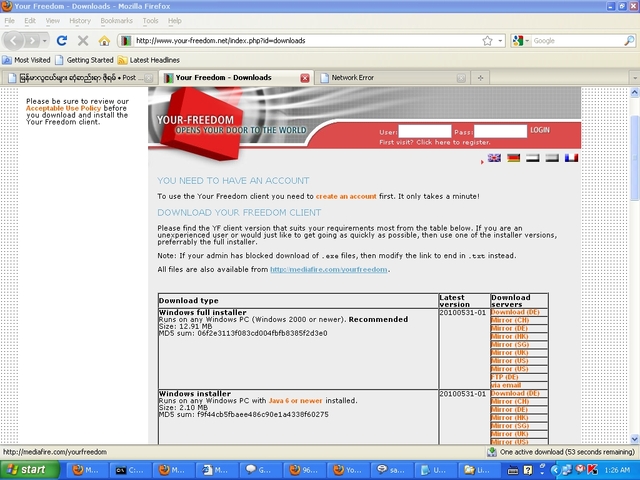The height and width of the screenshot is (480, 640).
Task: Open the View menu
Action: [x=53, y=20]
